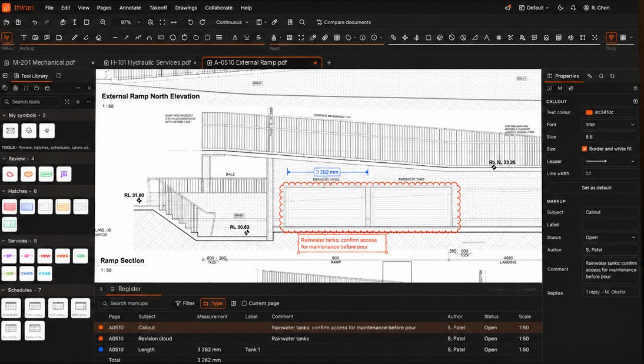Click the Set as default button

[596, 188]
